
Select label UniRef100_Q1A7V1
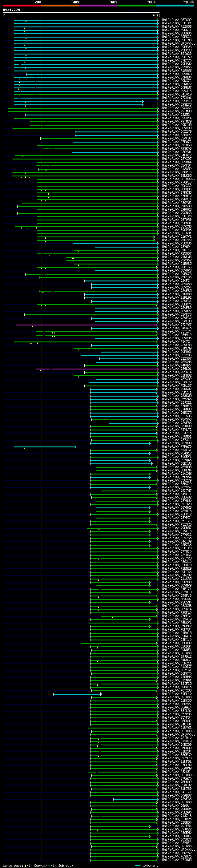[x=177, y=236]
